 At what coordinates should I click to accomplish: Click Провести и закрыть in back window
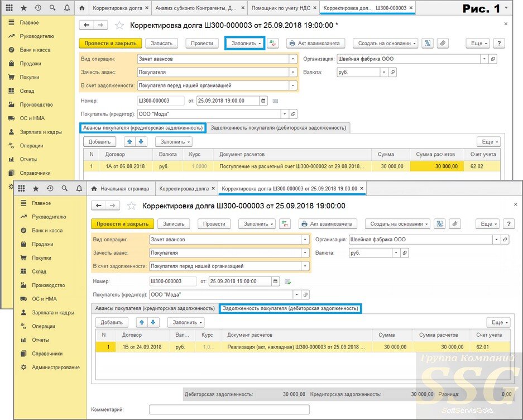[x=111, y=43]
